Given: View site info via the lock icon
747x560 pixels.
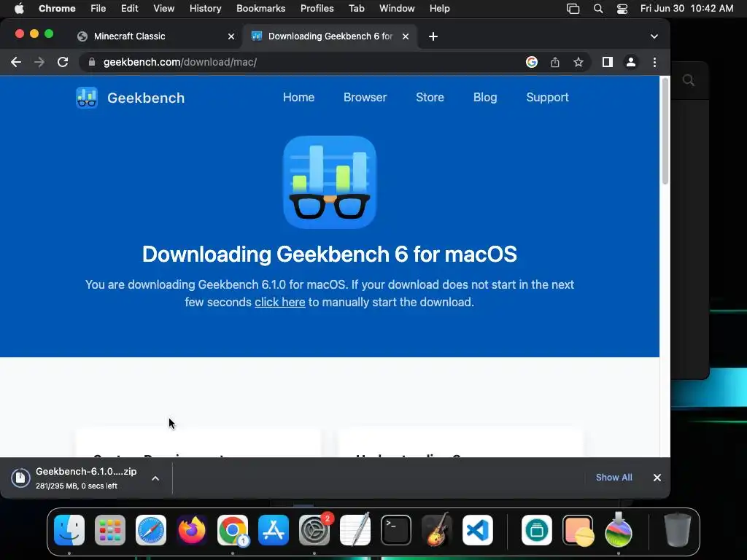Looking at the screenshot, I should click(92, 62).
